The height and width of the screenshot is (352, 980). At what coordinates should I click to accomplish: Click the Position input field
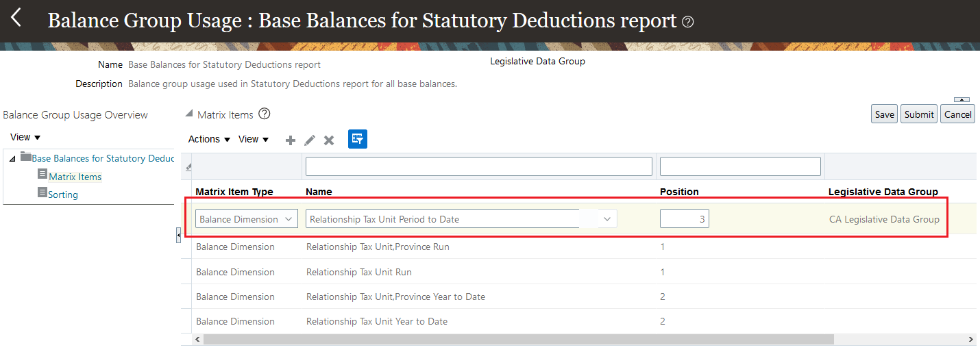tap(684, 219)
